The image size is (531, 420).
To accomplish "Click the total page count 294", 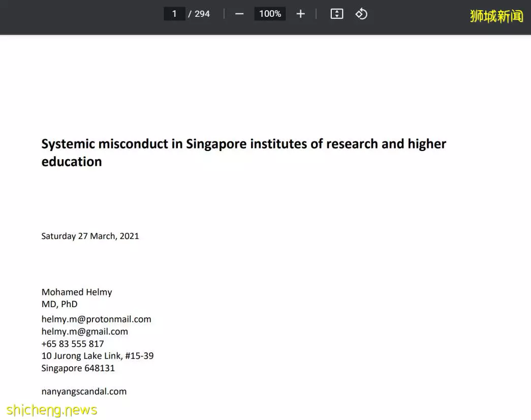I will click(202, 14).
